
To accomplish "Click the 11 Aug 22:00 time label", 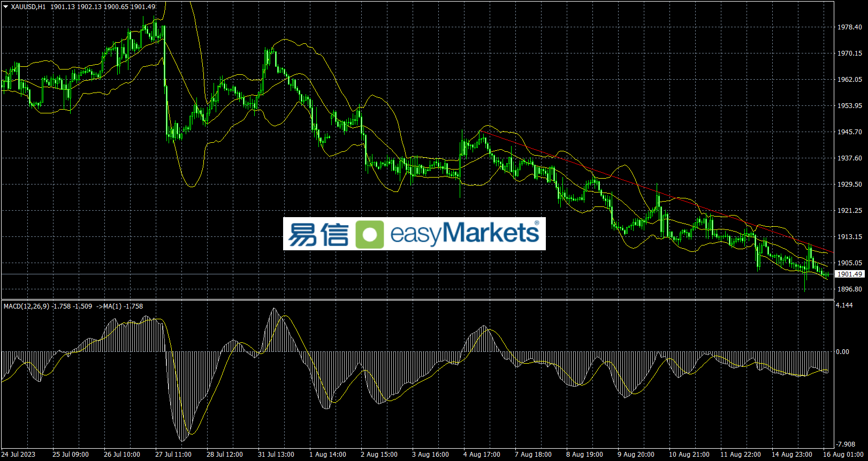I will [741, 455].
